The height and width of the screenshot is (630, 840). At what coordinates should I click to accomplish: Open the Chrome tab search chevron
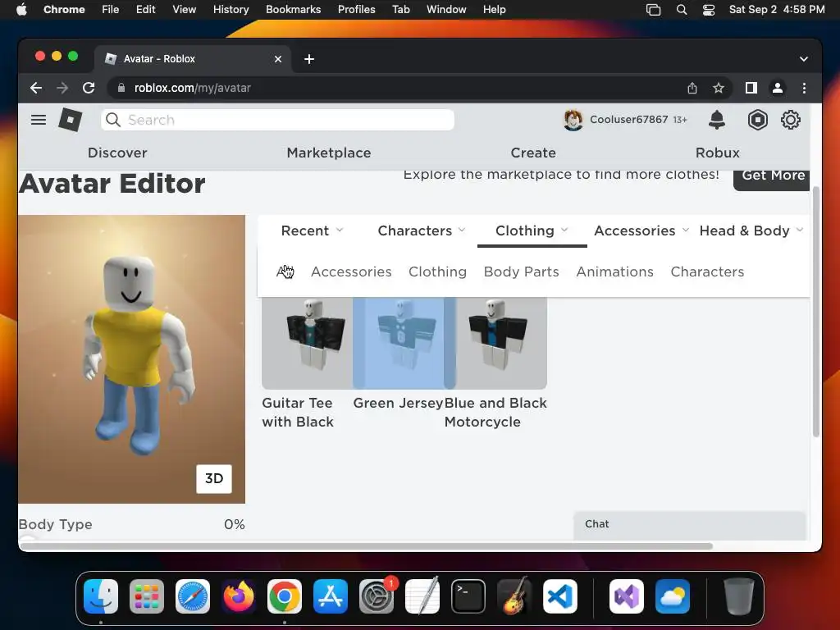804,59
